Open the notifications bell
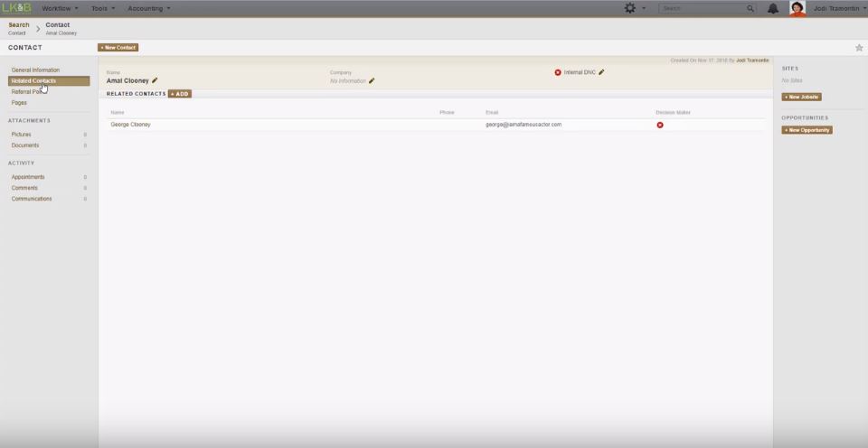This screenshot has height=448, width=868. 773,8
